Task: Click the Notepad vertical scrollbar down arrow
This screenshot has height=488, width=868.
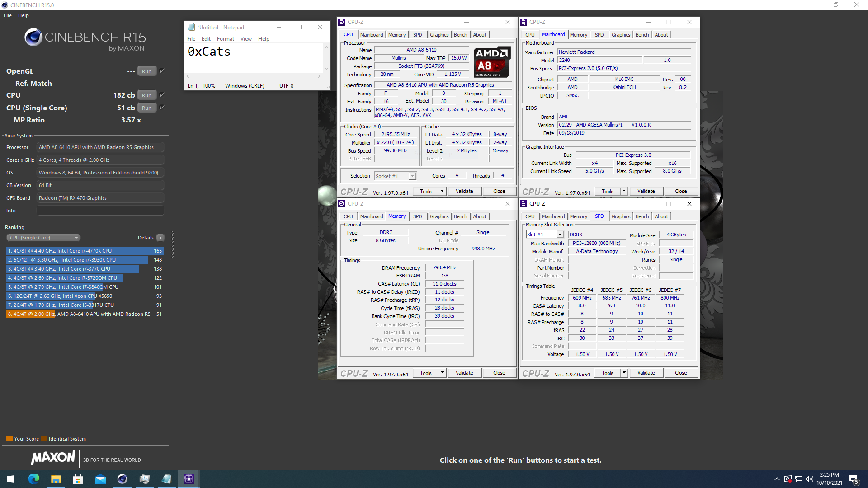Action: (326, 69)
